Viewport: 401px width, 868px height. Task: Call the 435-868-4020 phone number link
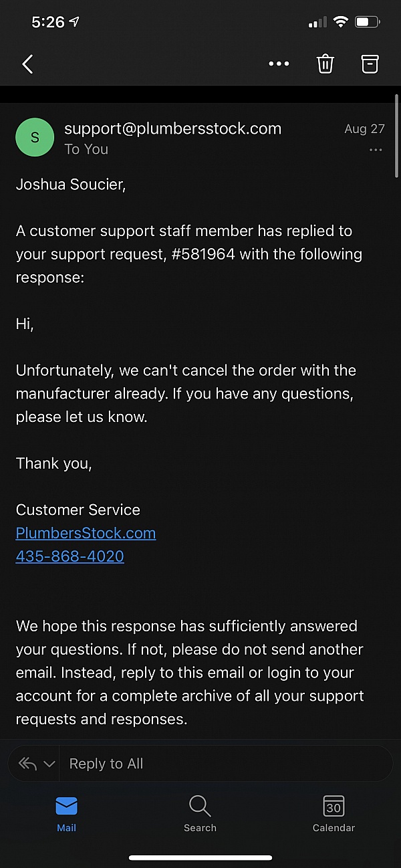point(70,556)
